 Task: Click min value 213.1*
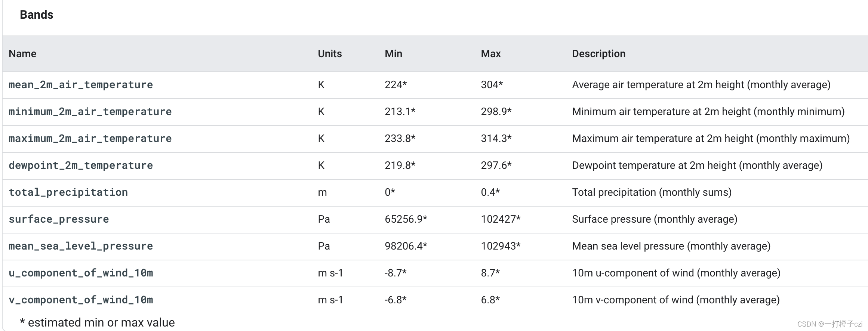pos(400,112)
